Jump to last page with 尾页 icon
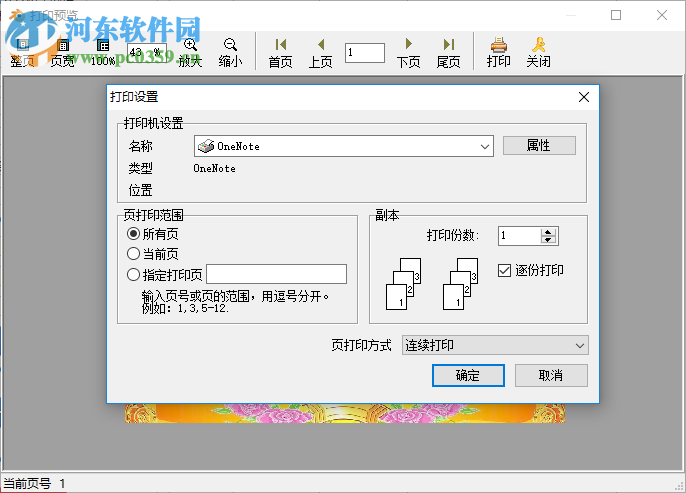Viewport: 686px width, 493px height. [448, 45]
